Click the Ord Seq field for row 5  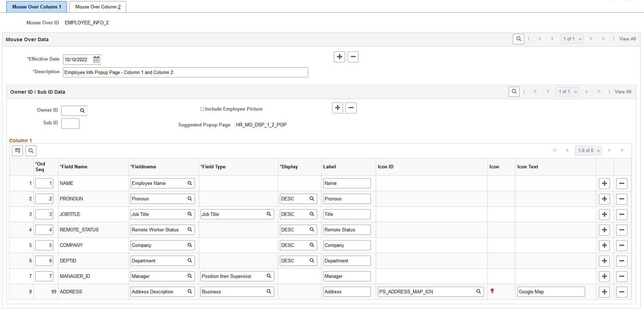point(44,245)
